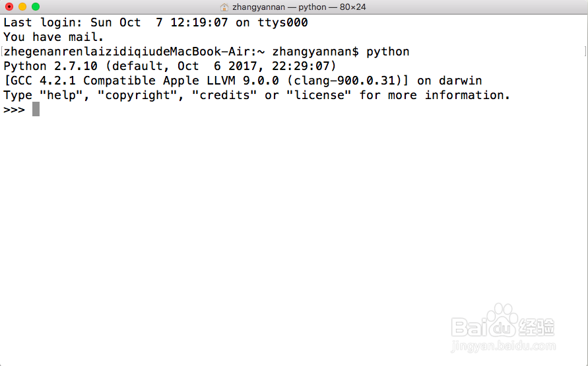This screenshot has width=588, height=366.
Task: Click the gray cursor block after >>> prompt
Action: [x=36, y=109]
